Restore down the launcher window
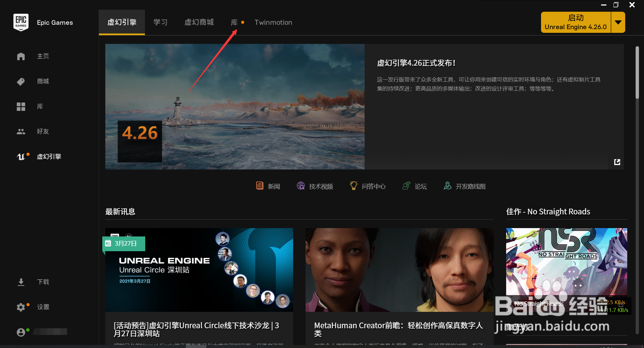Viewport: 644px width, 348px height. point(616,5)
